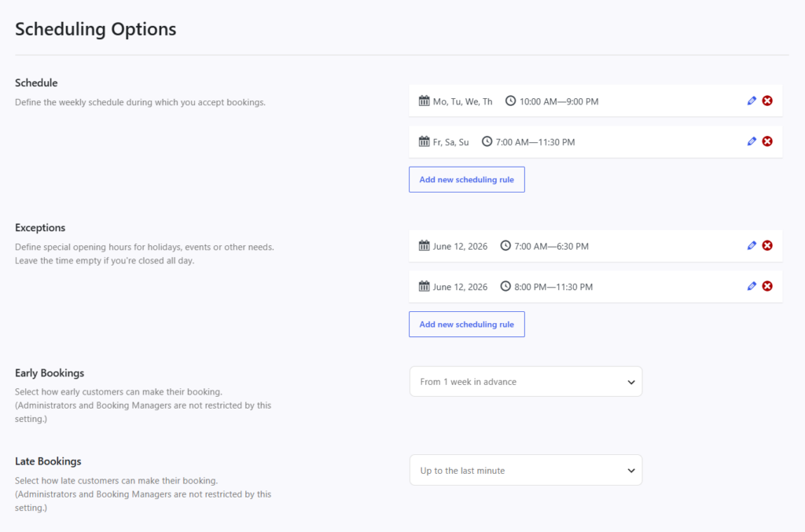Click the '10:00 AM—9:00 PM' time range
Screen dimensions: 805x532
559,101
